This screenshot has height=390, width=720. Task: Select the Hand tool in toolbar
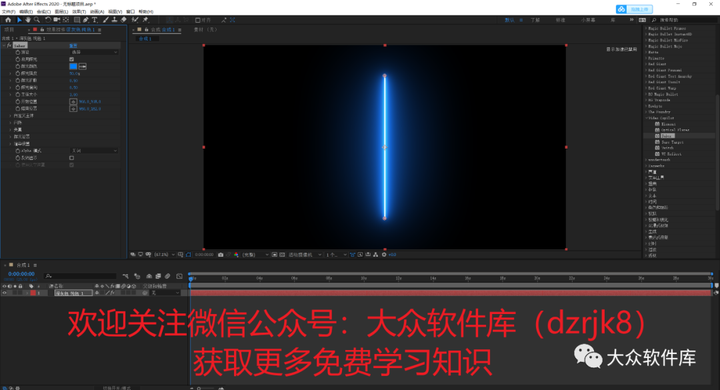point(28,20)
